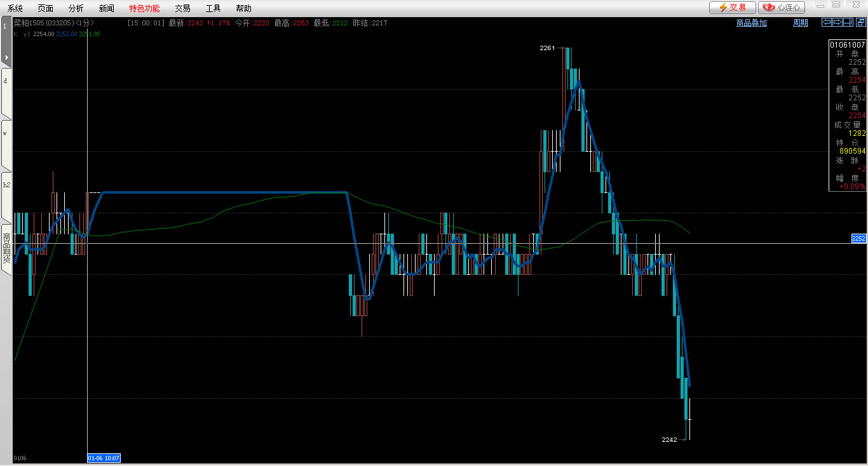Switch to the d side tab

[x=6, y=81]
